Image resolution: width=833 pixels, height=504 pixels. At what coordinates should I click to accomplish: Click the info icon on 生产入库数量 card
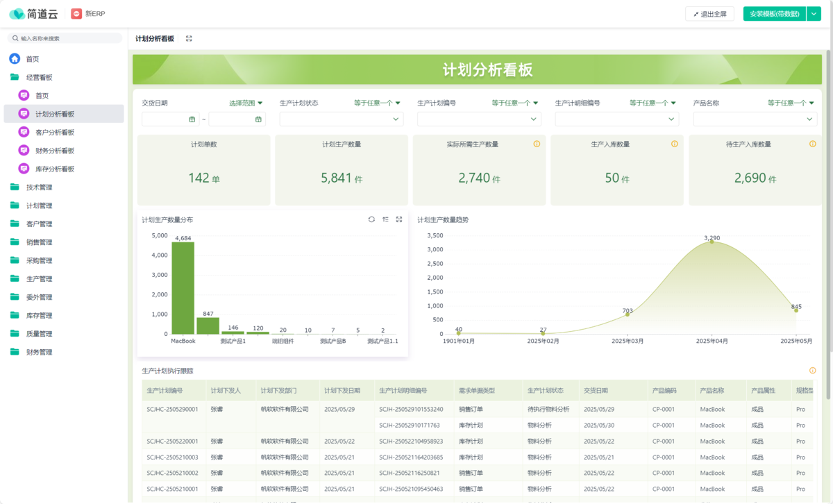(674, 144)
